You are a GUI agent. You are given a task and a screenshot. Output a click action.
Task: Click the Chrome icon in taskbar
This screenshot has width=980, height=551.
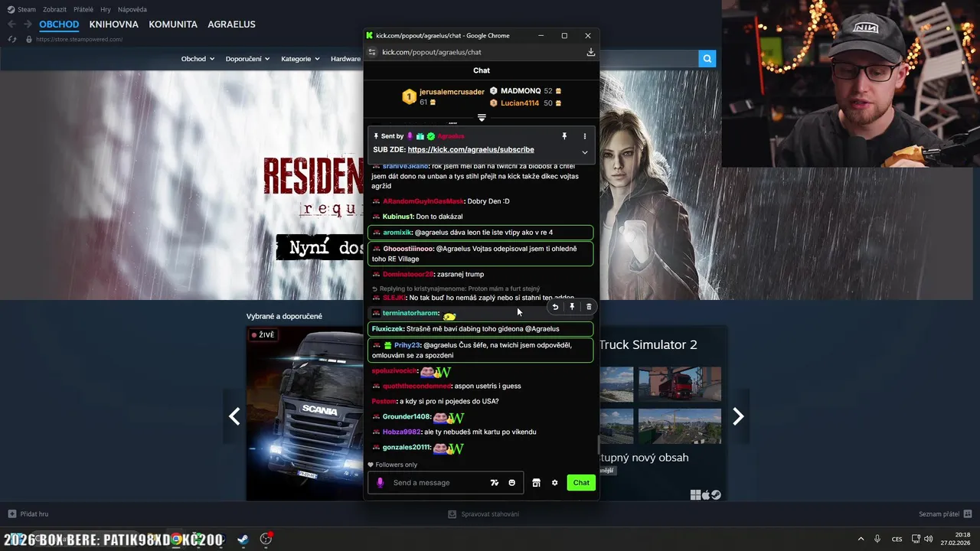click(176, 539)
